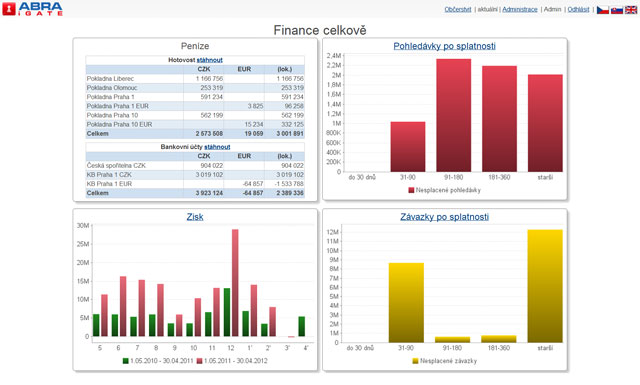
Task: Switch language to Slovak flag
Action: coord(617,10)
